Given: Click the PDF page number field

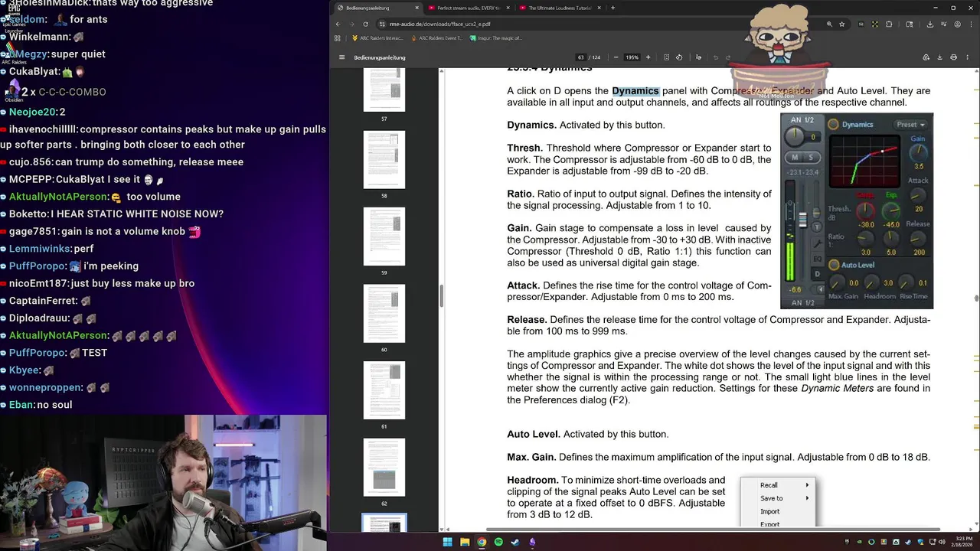Looking at the screenshot, I should point(581,57).
